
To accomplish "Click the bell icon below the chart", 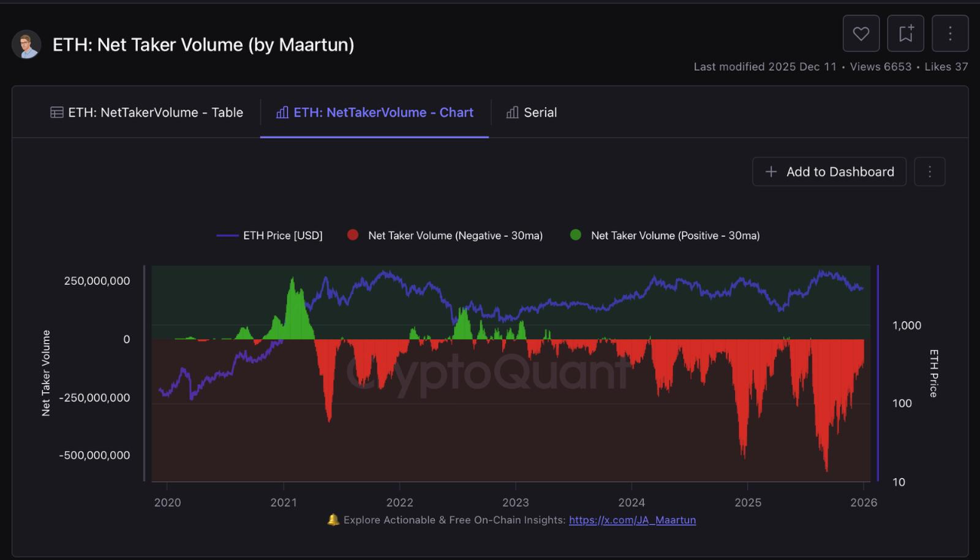I will click(333, 520).
